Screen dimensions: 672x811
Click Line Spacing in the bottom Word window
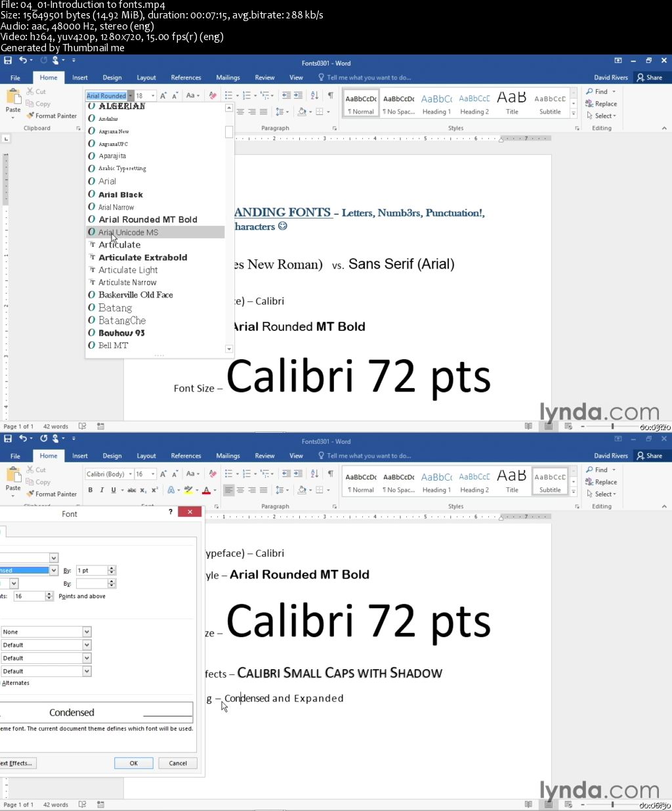(280, 491)
